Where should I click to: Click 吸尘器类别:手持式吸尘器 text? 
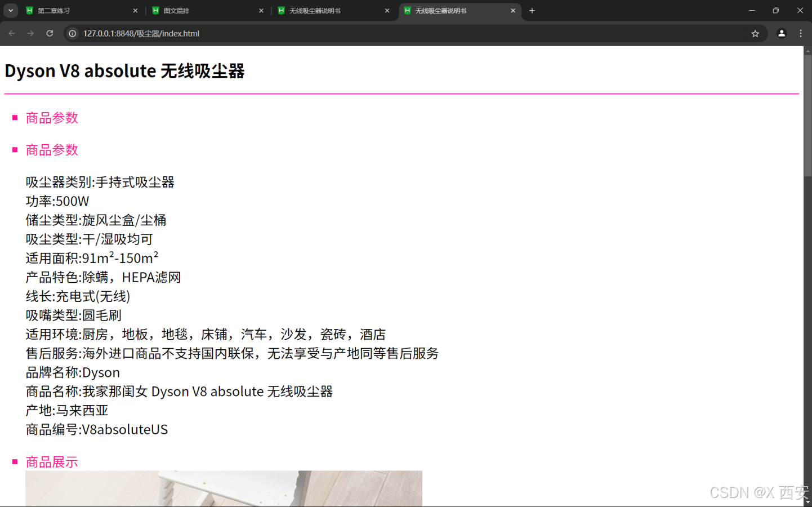[100, 182]
